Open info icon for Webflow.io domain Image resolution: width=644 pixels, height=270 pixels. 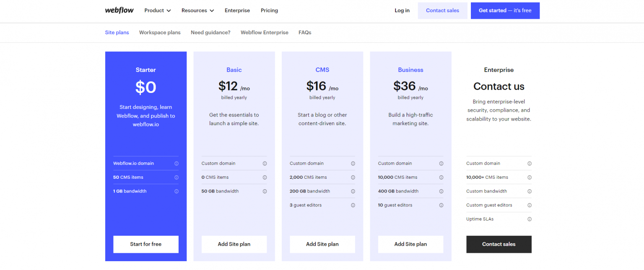177,163
